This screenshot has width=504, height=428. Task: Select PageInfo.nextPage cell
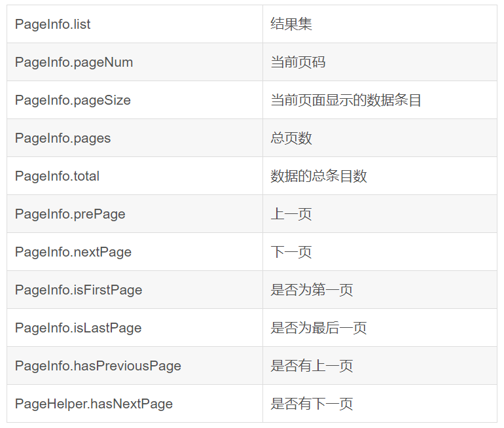tap(135, 251)
